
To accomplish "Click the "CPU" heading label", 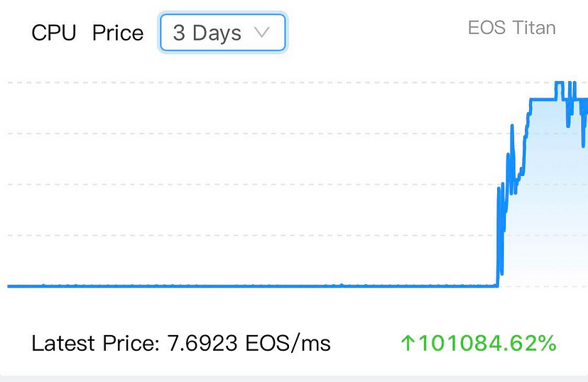I will [x=54, y=33].
